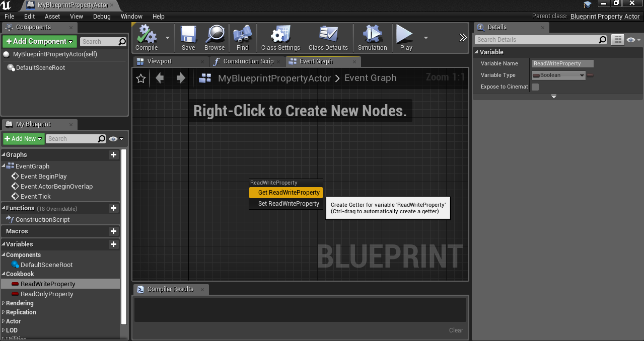Screen dimensions: 644x341
Task: Add a new graph with plus
Action: tap(114, 155)
